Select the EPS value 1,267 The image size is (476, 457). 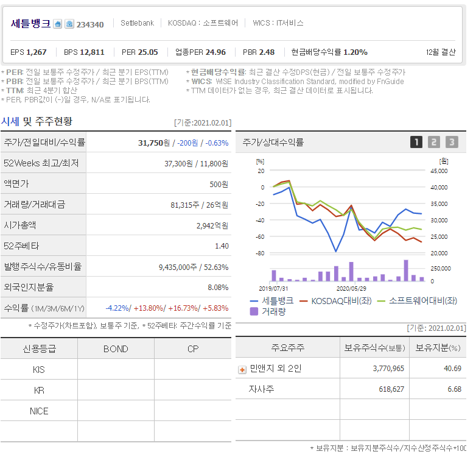point(37,52)
